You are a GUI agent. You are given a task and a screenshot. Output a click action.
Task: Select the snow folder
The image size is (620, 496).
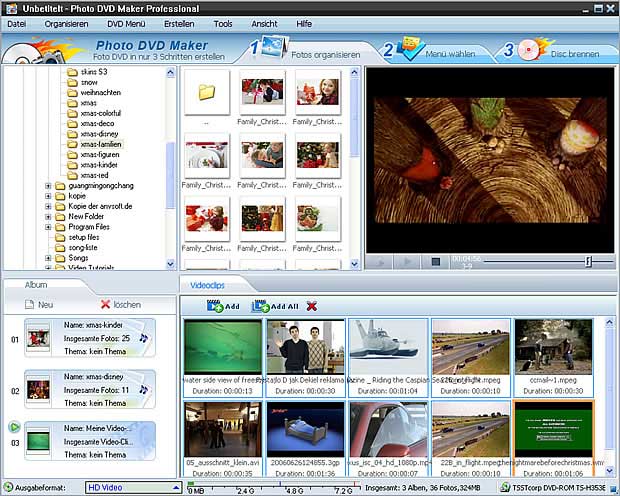point(89,82)
